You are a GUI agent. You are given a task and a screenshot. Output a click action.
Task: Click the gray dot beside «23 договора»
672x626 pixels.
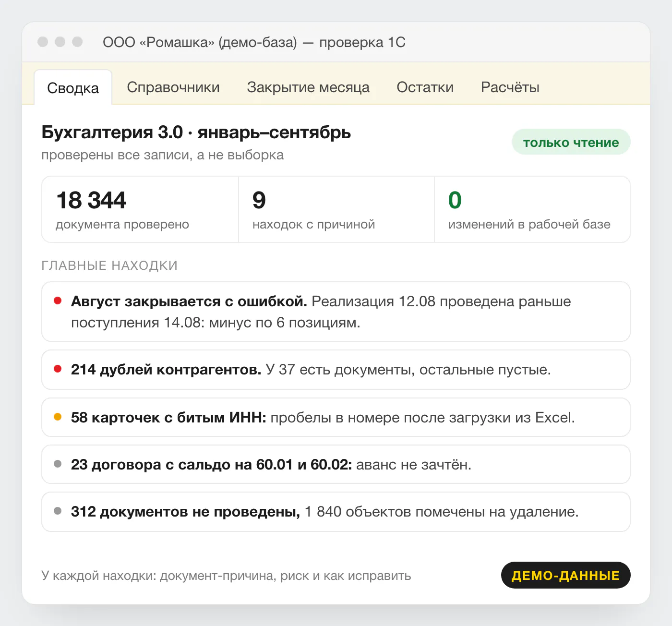(x=58, y=464)
